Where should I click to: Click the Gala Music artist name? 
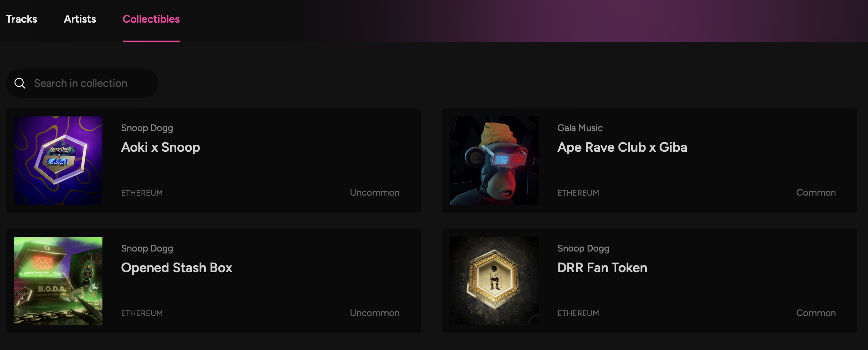(580, 128)
